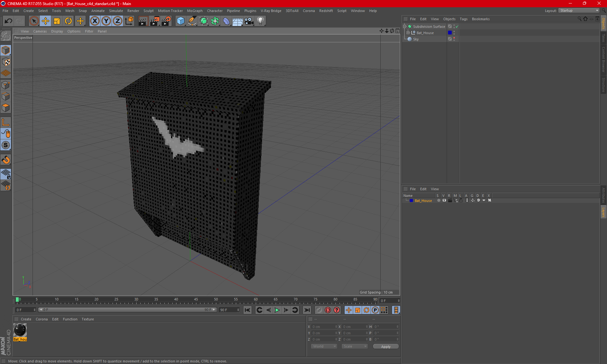607x364 pixels.
Task: Click the Render Settings icon in toolbar
Action: (x=166, y=20)
